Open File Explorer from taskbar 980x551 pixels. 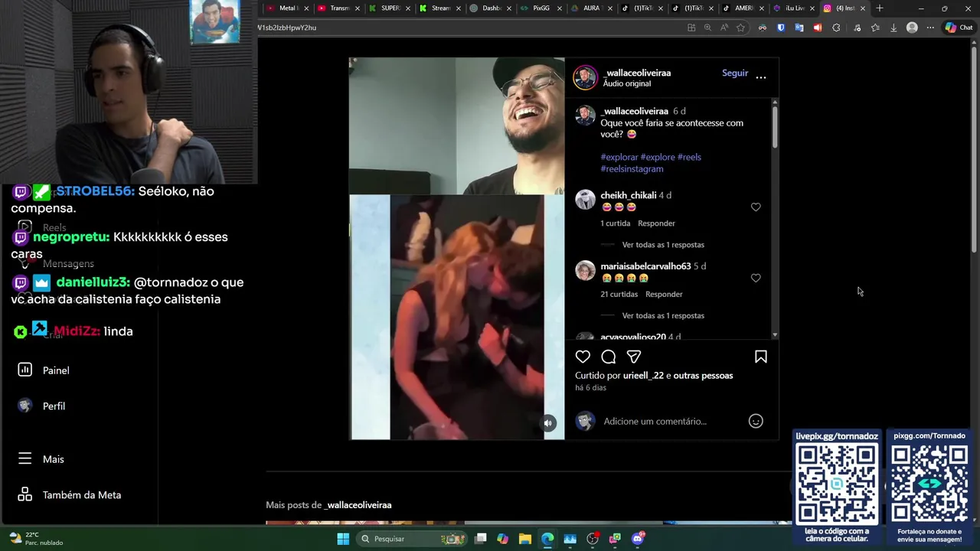tap(524, 539)
